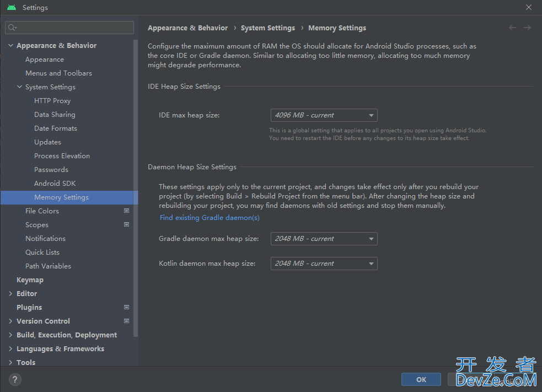Viewport: 542px width, 392px height.
Task: Click 'Gradle daemon max heap size:' label
Action: pyautogui.click(x=209, y=239)
